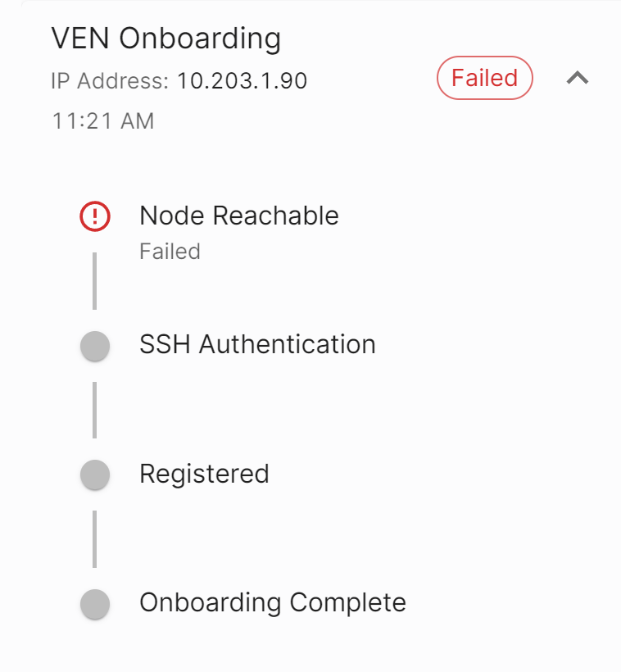Click the 'IP Address:' field label
This screenshot has height=672, width=621.
[110, 81]
